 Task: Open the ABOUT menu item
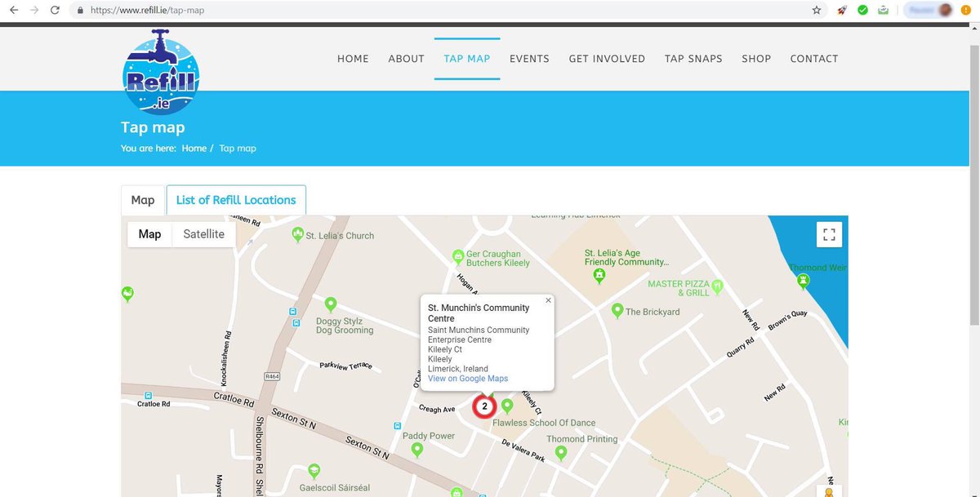coord(406,59)
